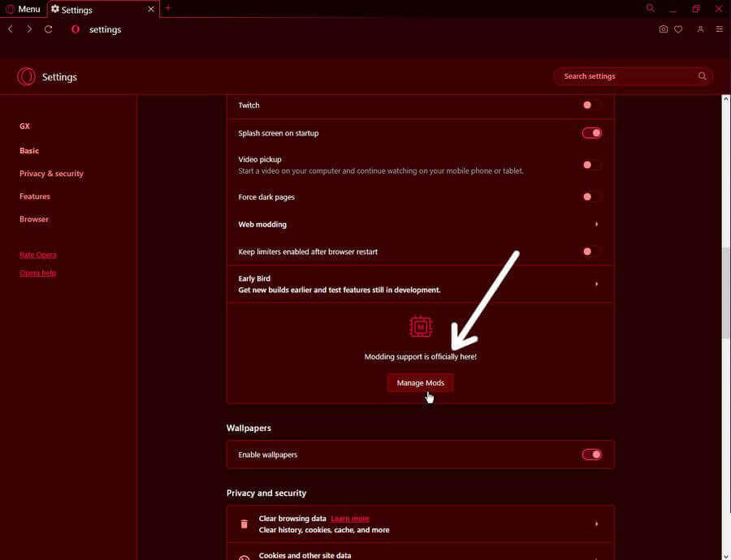Turn on Force dark pages
731x560 pixels.
pos(591,197)
